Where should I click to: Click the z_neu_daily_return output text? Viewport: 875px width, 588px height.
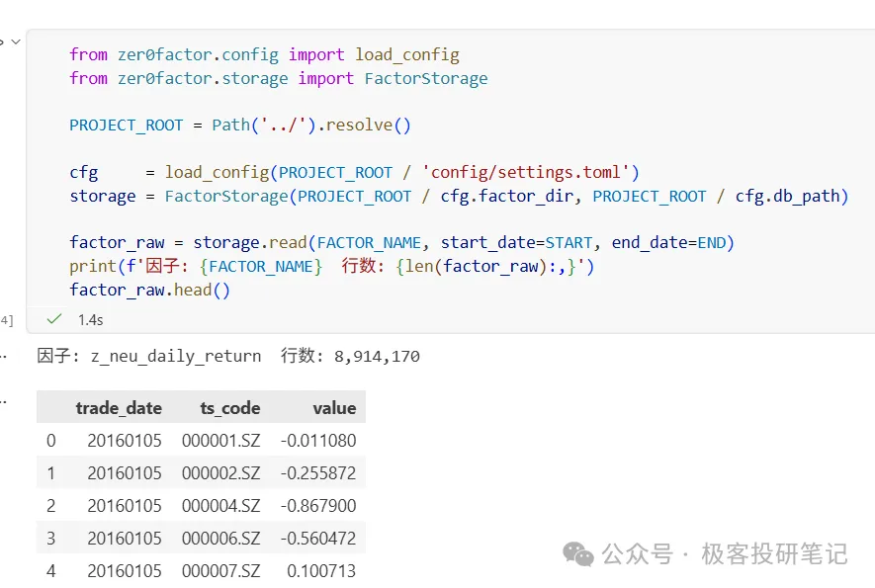coord(176,356)
